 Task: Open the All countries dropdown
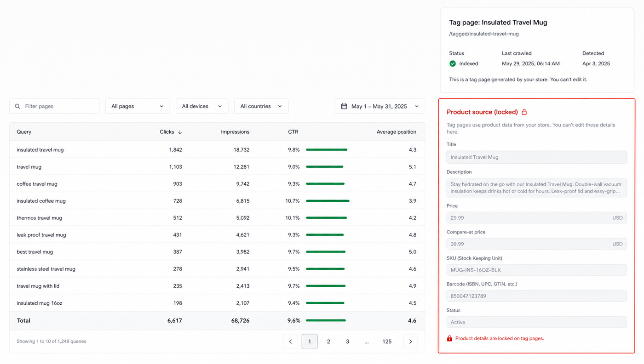[261, 106]
